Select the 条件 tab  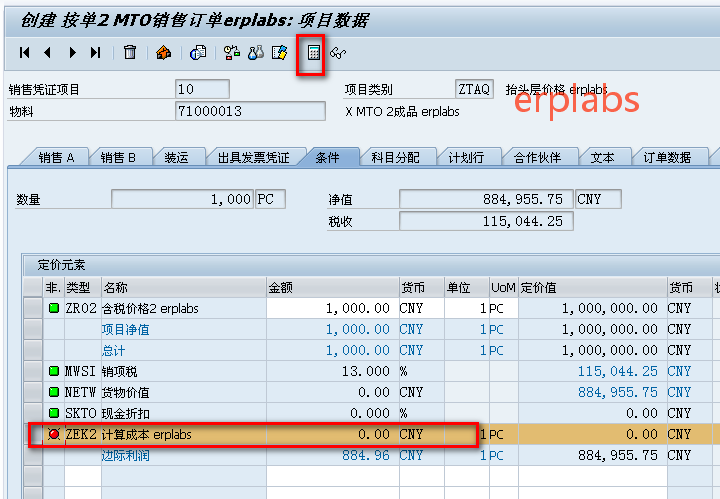click(x=327, y=158)
